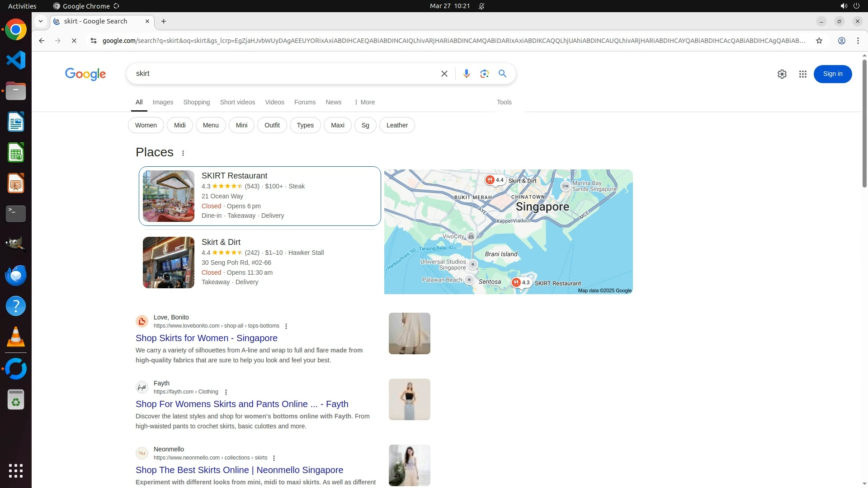The width and height of the screenshot is (868, 488).
Task: Click the blue search magnifier icon
Action: [502, 74]
